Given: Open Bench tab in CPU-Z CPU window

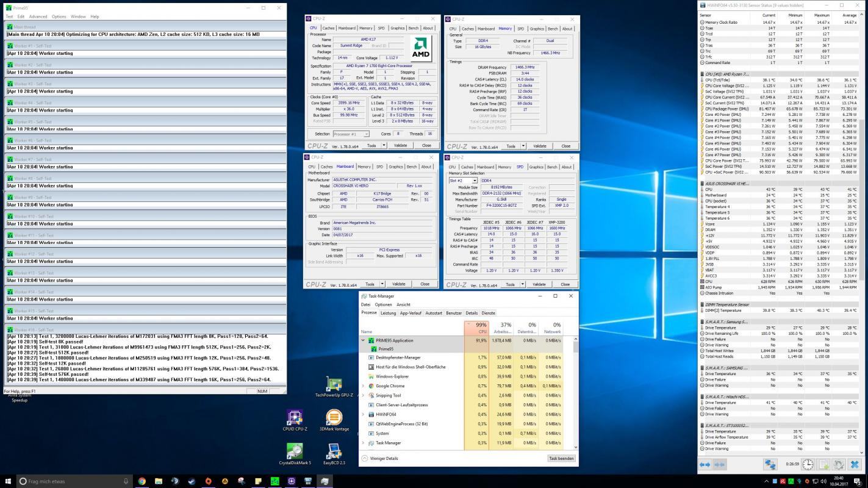Looking at the screenshot, I should (413, 28).
